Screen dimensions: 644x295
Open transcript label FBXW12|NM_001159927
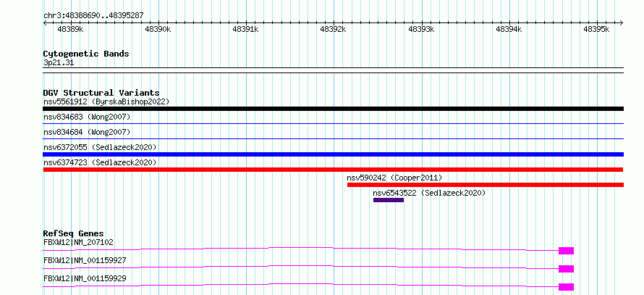pos(85,260)
